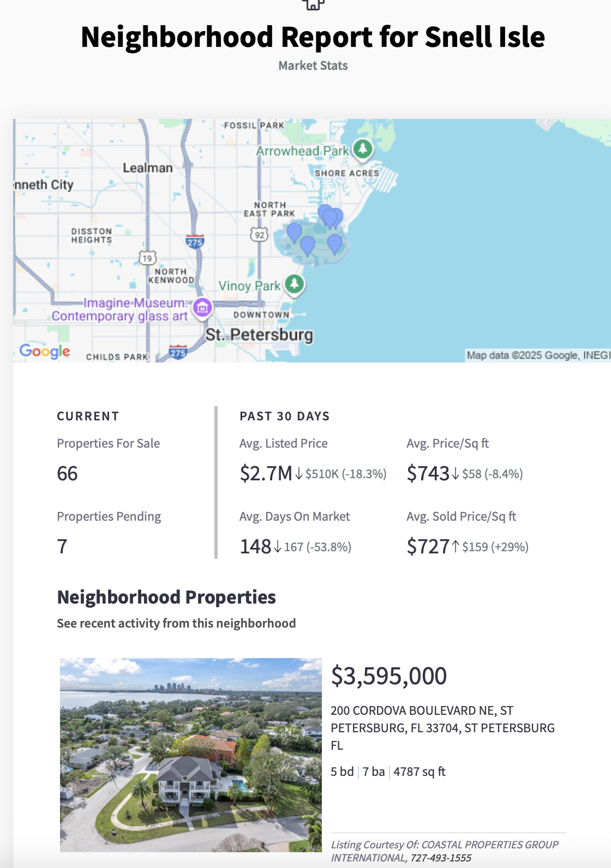
Task: Click the St. Petersburg label on map
Action: [x=259, y=334]
